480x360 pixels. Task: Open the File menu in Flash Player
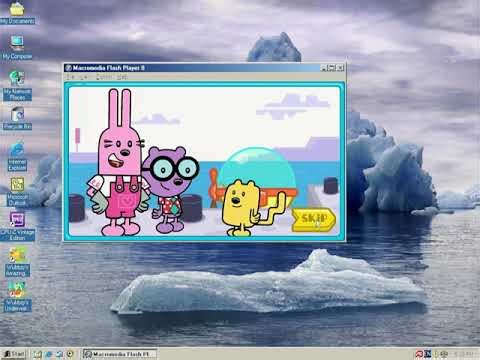coord(70,77)
